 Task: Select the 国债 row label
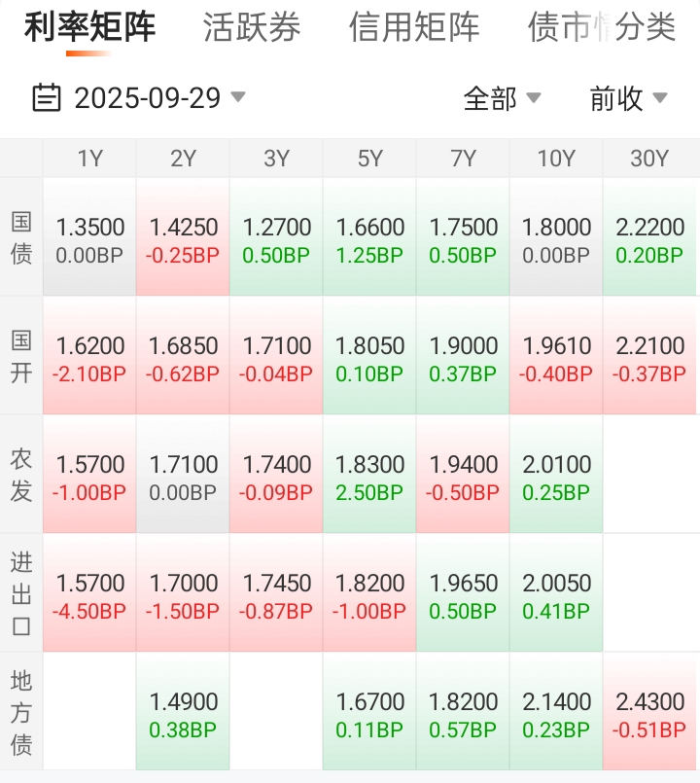pyautogui.click(x=21, y=237)
